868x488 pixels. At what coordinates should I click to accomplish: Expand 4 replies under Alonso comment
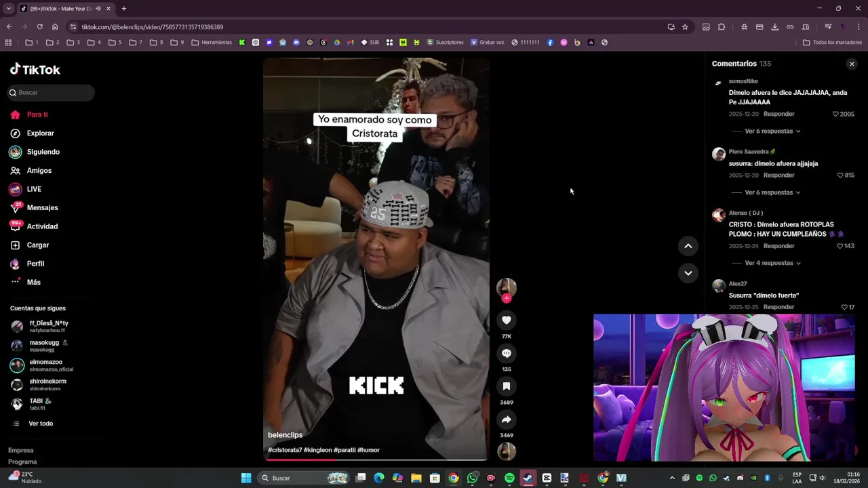click(772, 263)
